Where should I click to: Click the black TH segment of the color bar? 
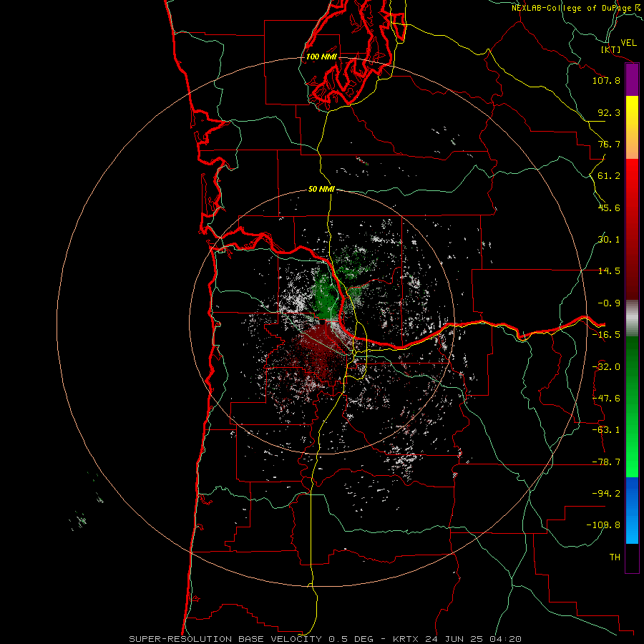pos(632,557)
